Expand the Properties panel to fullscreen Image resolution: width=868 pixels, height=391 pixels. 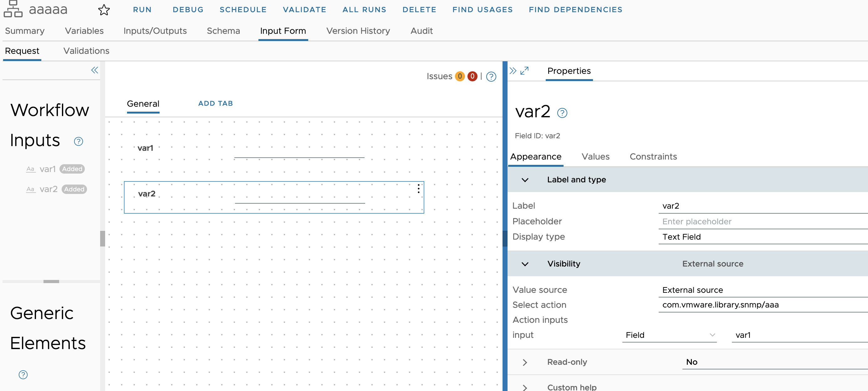(524, 71)
